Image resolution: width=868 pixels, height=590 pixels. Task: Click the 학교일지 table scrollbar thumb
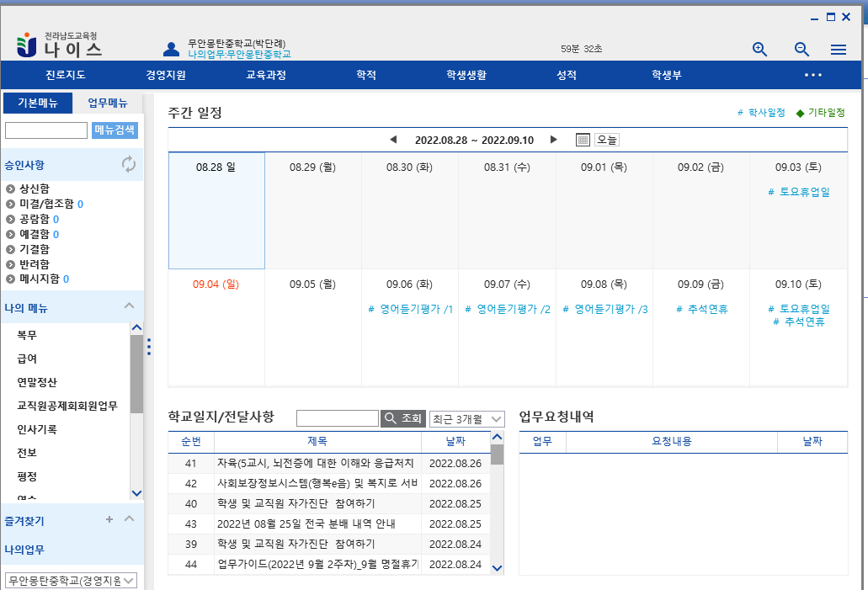tap(497, 454)
